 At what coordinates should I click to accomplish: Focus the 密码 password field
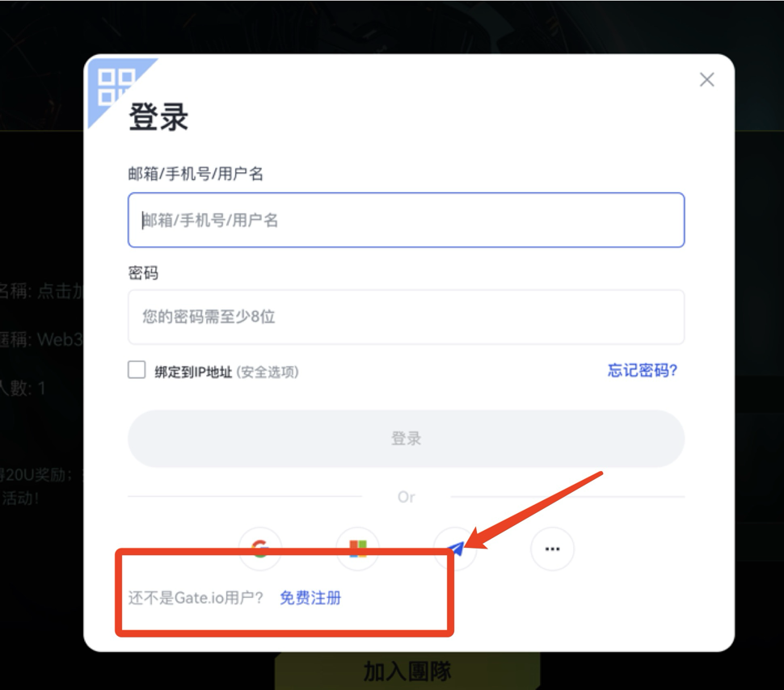pos(406,317)
